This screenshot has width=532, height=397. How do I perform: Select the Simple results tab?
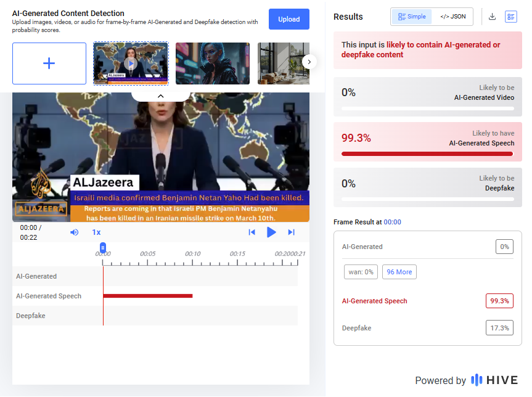coord(411,17)
